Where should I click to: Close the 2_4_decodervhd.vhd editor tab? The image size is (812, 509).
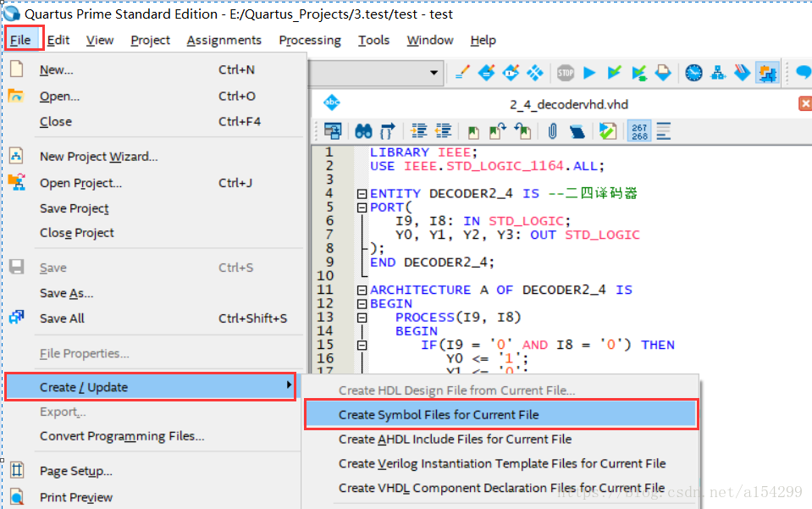[x=804, y=103]
